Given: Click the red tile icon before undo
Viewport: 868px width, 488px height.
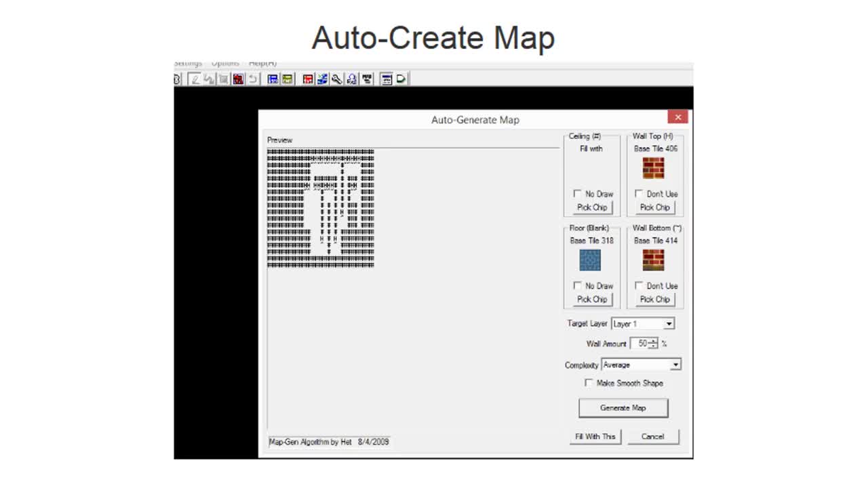Looking at the screenshot, I should coord(238,79).
